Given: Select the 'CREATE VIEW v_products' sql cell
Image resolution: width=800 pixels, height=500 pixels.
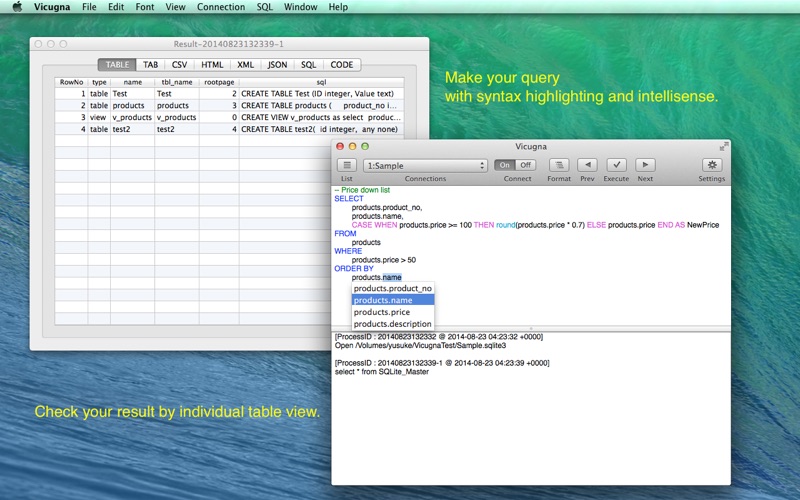Looking at the screenshot, I should tap(321, 117).
